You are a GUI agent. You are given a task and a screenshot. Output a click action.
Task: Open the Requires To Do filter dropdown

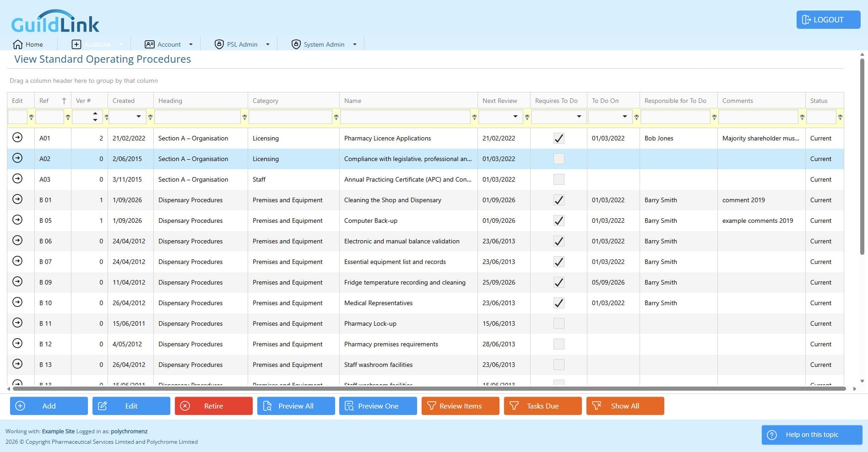579,117
